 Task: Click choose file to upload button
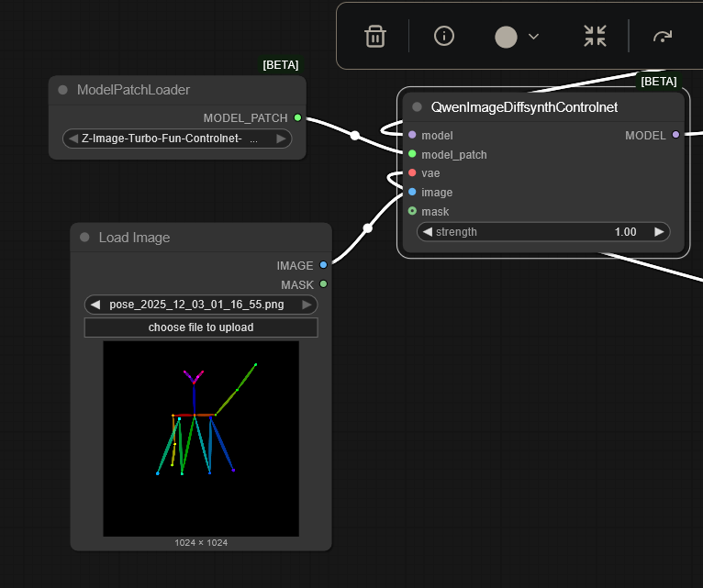[x=201, y=327]
